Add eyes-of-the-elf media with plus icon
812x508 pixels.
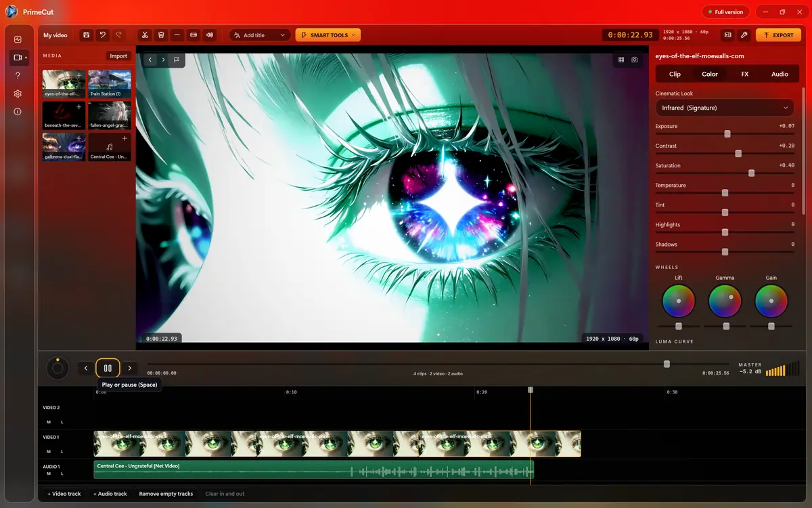(x=79, y=75)
